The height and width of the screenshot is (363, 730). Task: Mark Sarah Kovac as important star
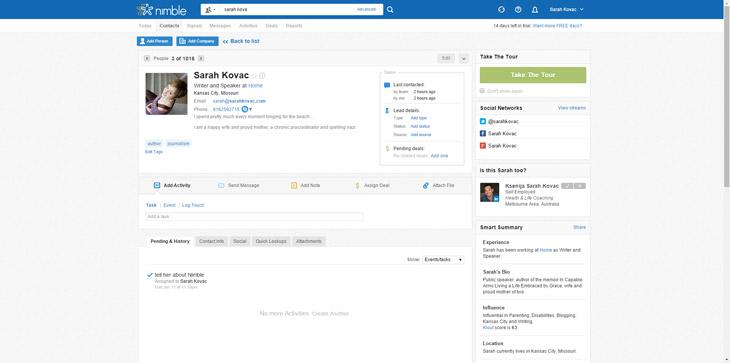point(254,76)
